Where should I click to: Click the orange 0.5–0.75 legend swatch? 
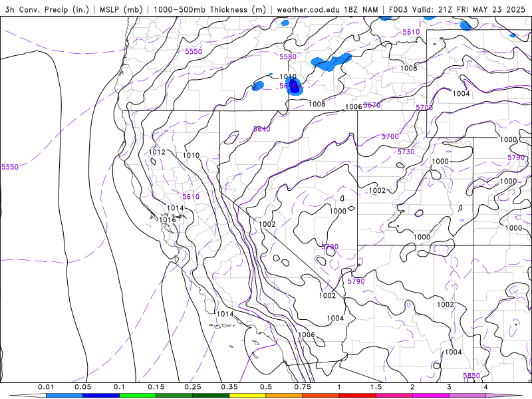coord(285,396)
